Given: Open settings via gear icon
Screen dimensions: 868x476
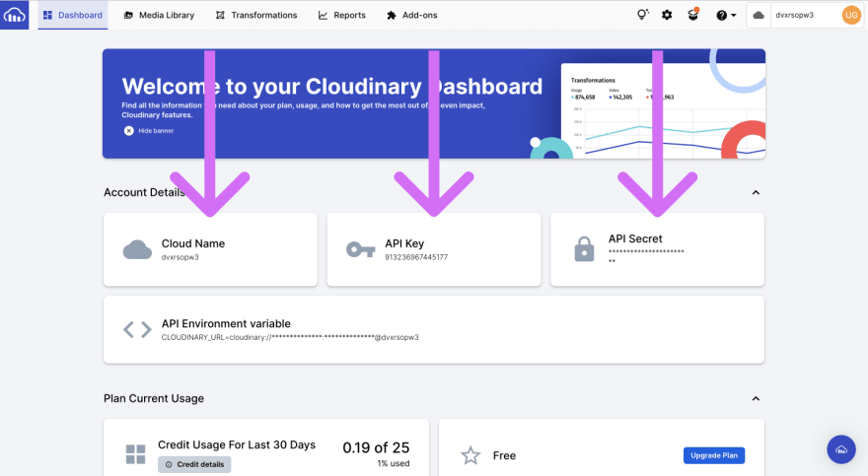Looking at the screenshot, I should [667, 15].
